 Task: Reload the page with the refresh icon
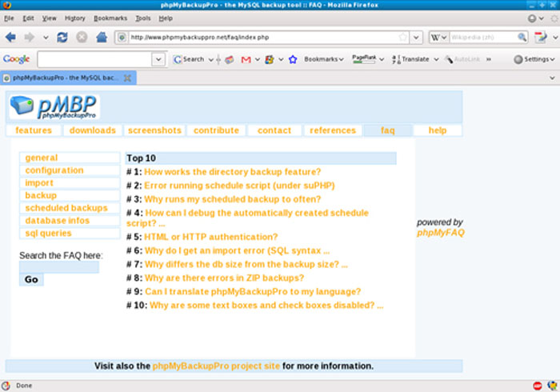tap(62, 37)
